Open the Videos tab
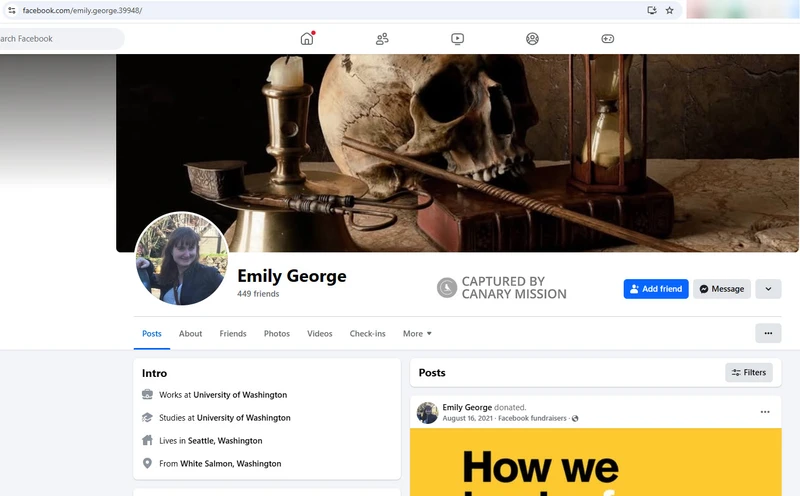 click(x=319, y=334)
